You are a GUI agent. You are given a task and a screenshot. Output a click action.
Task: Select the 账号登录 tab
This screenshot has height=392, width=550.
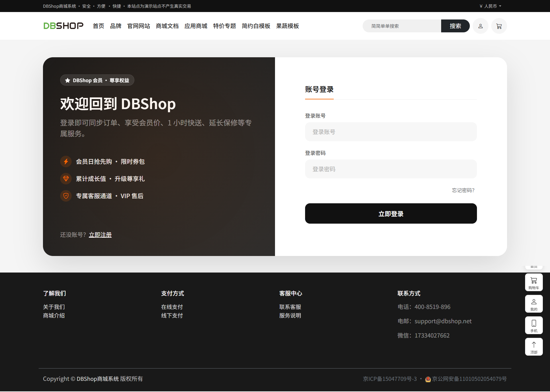[x=319, y=90]
